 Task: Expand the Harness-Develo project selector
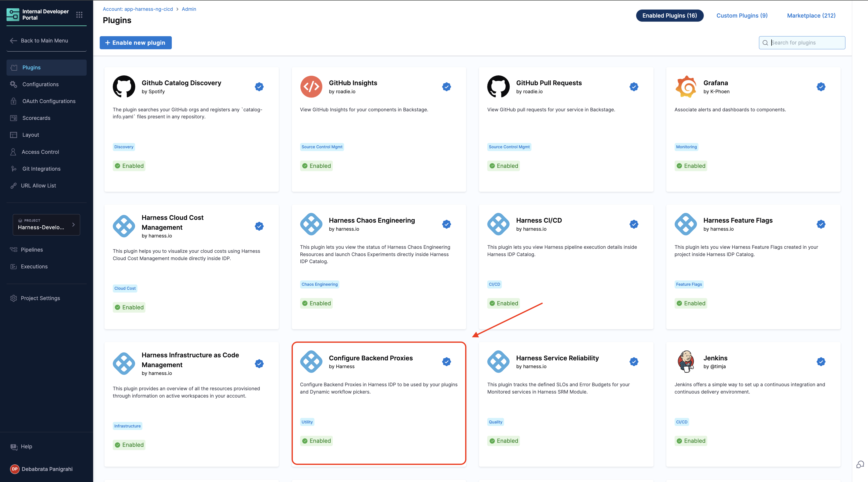coord(46,224)
